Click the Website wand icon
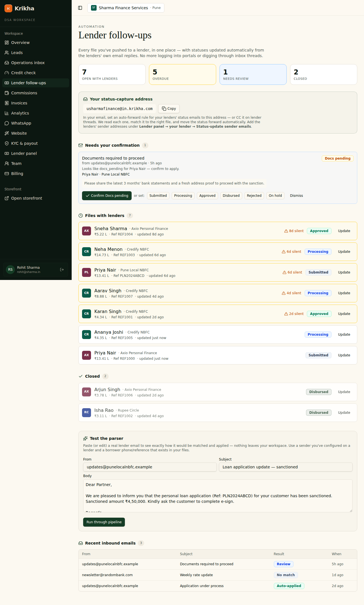364x605 pixels. pos(7,133)
